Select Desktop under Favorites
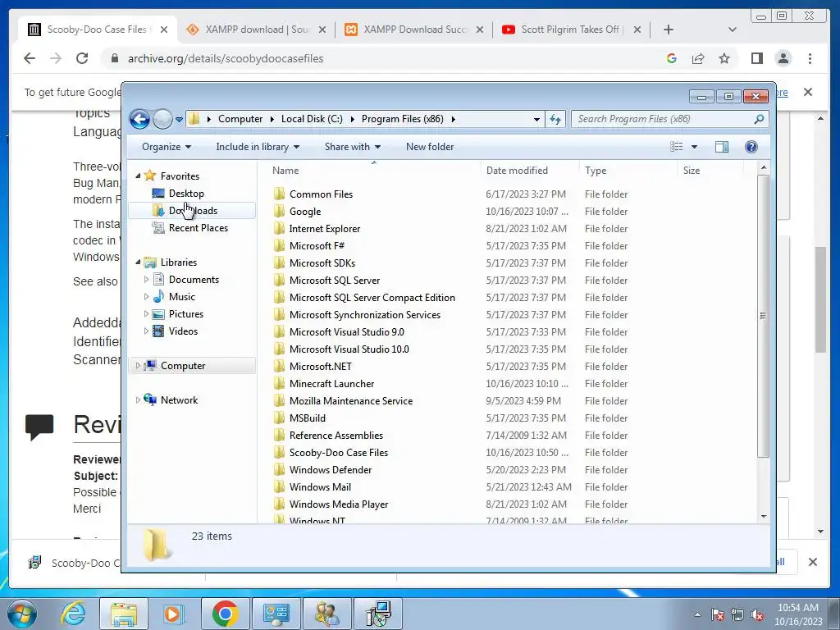The width and height of the screenshot is (840, 630). pos(186,194)
